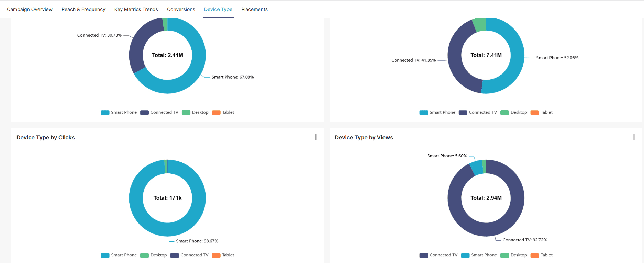Click the 'Total: 2.94M' center label
The image size is (644, 263).
pyautogui.click(x=486, y=198)
